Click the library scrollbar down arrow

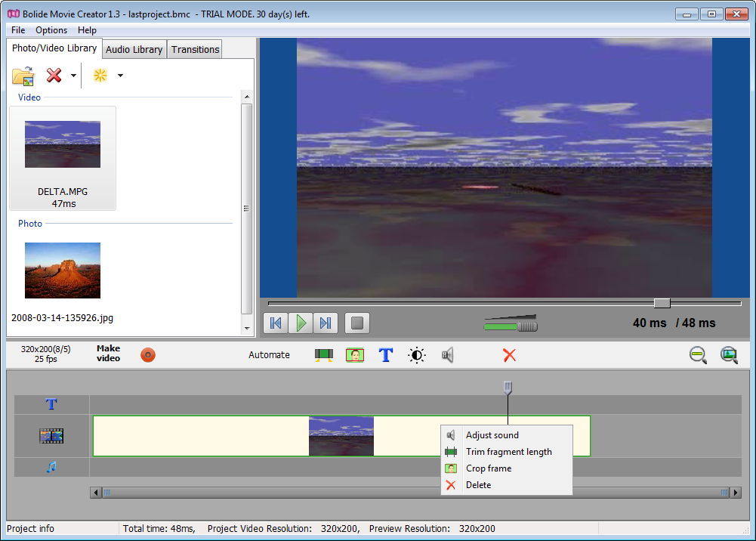247,329
